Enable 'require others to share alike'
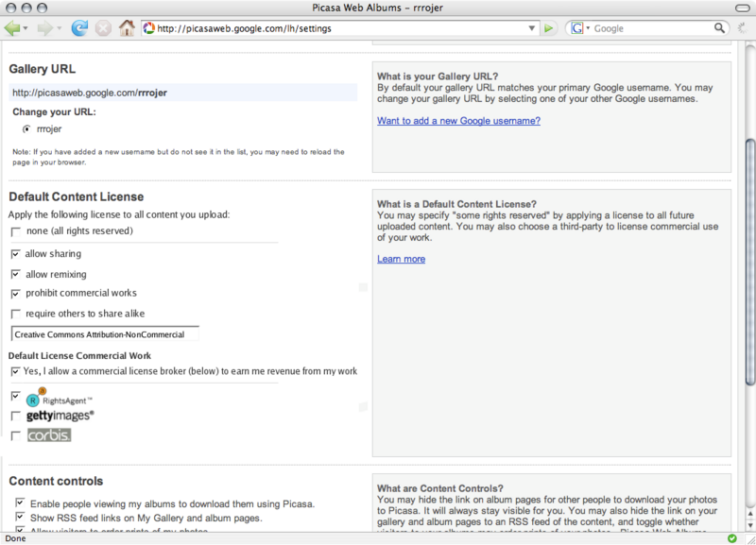 pyautogui.click(x=15, y=315)
